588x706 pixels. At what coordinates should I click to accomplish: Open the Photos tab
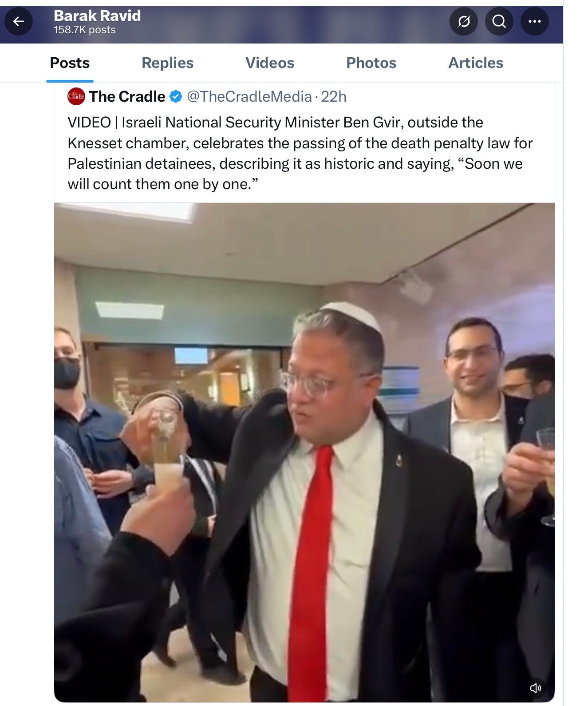(x=371, y=63)
